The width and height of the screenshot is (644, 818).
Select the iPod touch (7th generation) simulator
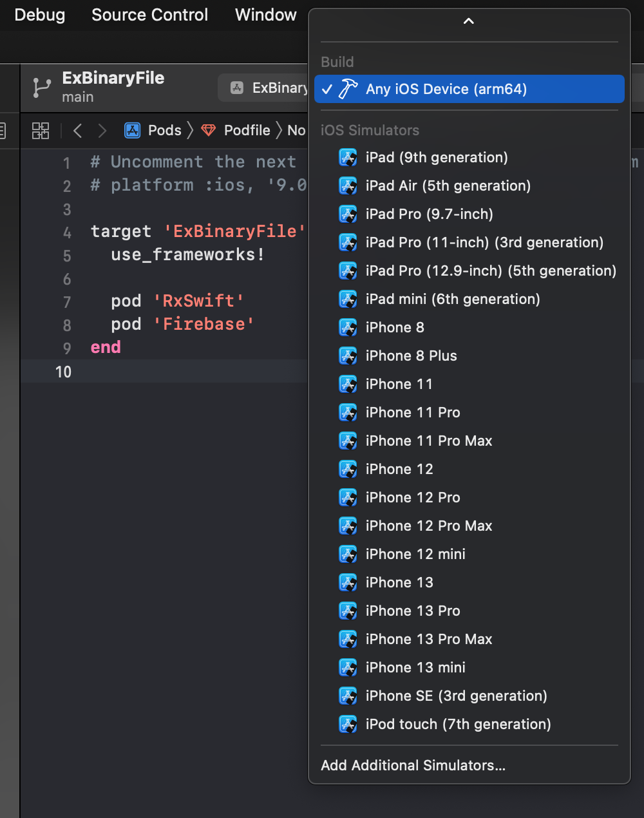(469, 724)
